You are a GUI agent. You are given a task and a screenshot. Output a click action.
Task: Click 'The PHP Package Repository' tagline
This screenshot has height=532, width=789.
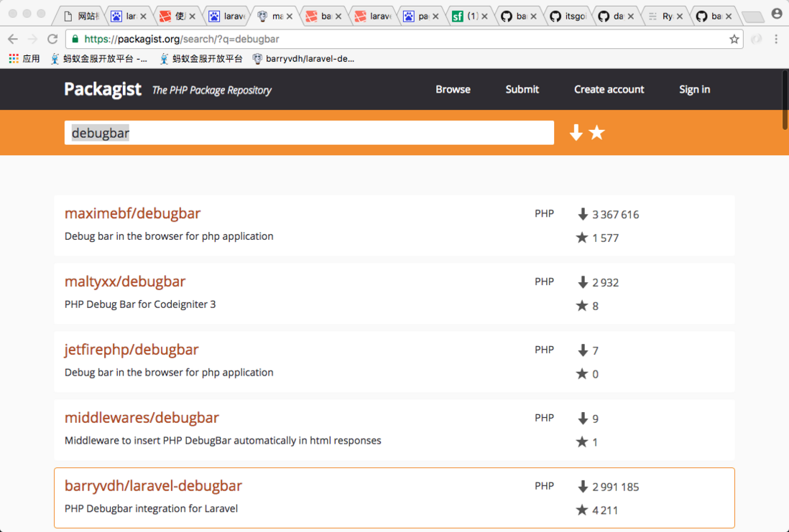click(x=211, y=90)
